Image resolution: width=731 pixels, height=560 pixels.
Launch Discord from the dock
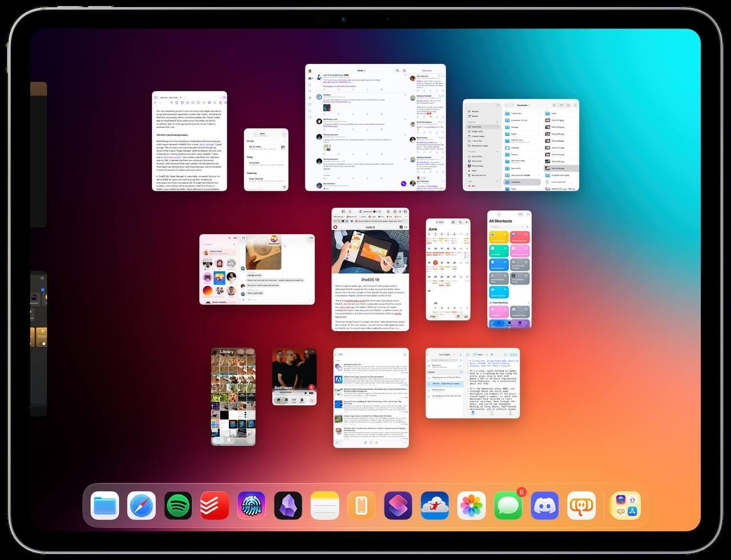[x=544, y=505]
